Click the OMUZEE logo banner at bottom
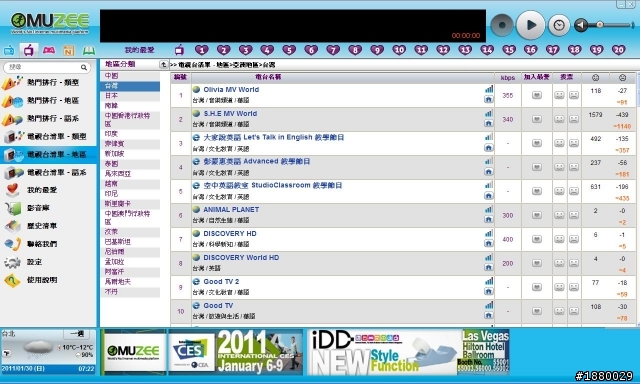 [133, 352]
